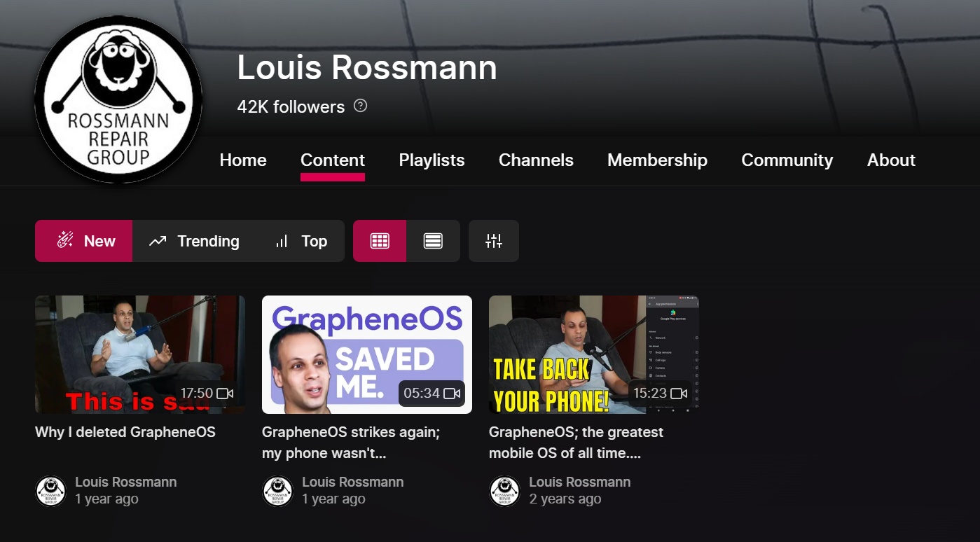Click the 'Louis Rossmann' channel heading
This screenshot has height=542, width=980.
tap(367, 67)
